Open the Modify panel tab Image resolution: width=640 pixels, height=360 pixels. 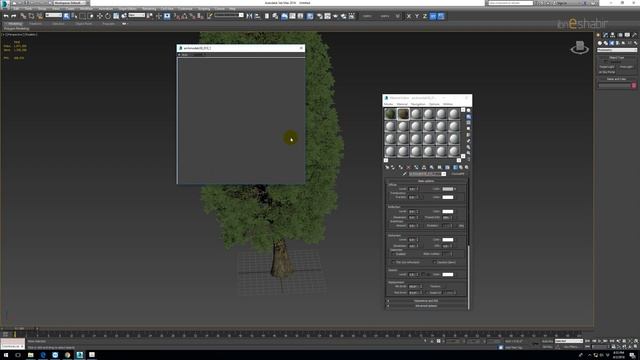(605, 35)
